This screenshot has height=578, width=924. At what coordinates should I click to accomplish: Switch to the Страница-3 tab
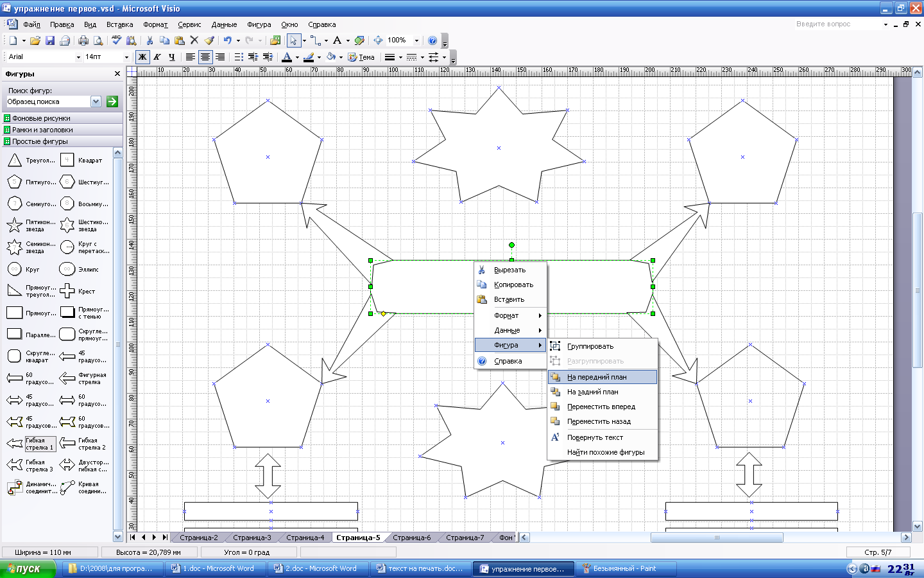coord(252,538)
